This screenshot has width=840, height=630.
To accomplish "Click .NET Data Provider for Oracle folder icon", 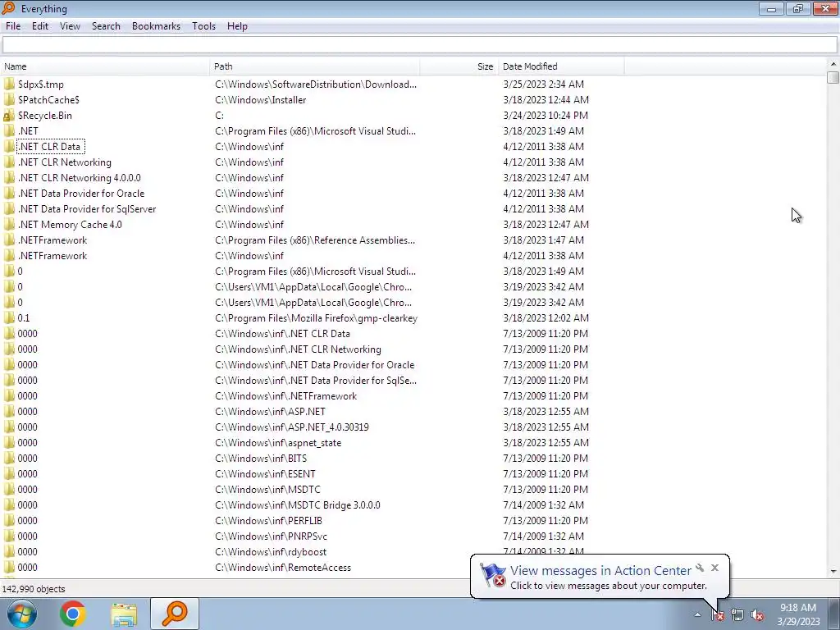I will coord(9,193).
